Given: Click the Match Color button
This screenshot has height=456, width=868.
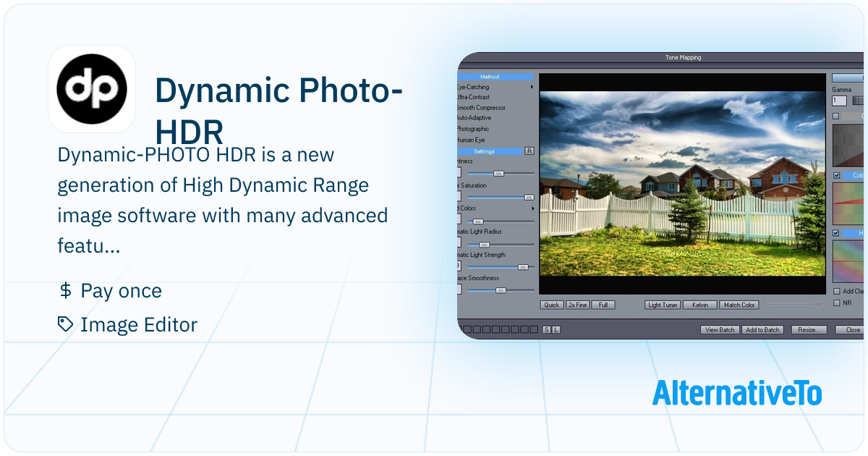Looking at the screenshot, I should pyautogui.click(x=739, y=305).
